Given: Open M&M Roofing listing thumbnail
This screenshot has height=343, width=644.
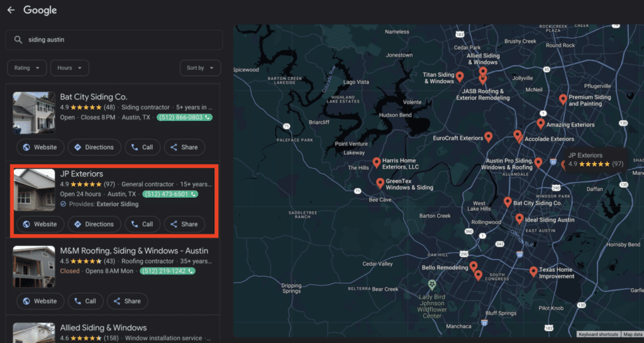Looking at the screenshot, I should 34,267.
